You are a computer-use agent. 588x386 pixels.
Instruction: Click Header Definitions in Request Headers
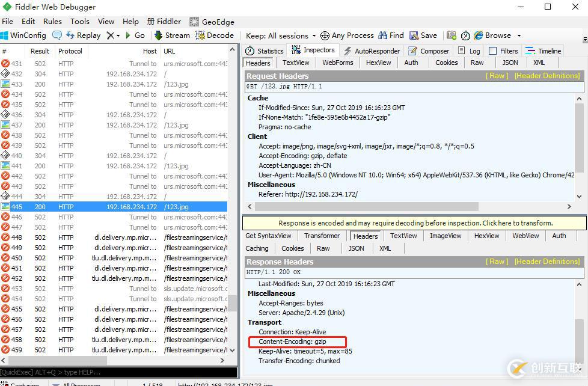coord(547,75)
